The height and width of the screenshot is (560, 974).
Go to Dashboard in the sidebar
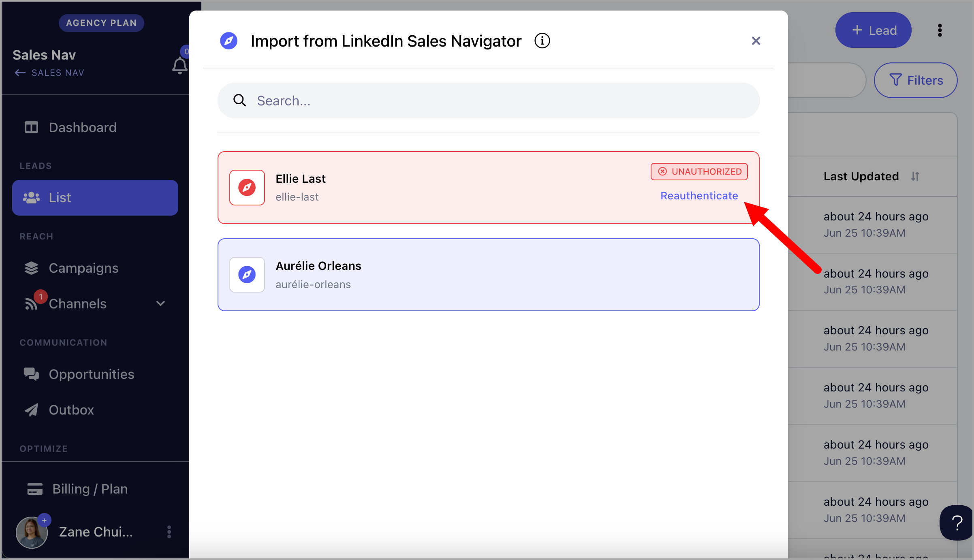tap(82, 128)
